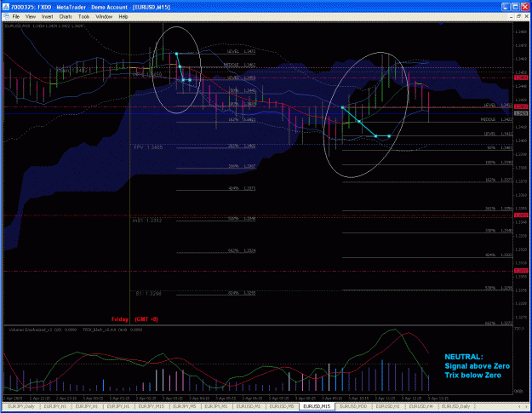This screenshot has height=413, width=532.
Task: Click 'Signal above Zero' annotation text
Action: (477, 366)
